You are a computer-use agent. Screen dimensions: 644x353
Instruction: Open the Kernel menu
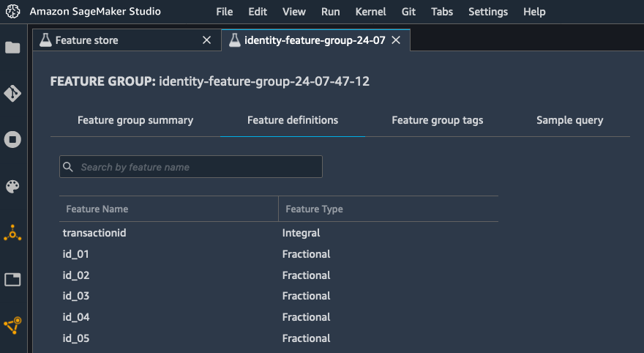(x=370, y=12)
